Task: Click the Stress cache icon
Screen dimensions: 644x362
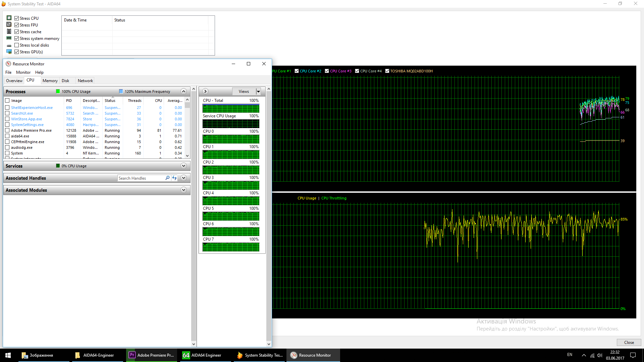Action: pyautogui.click(x=9, y=32)
